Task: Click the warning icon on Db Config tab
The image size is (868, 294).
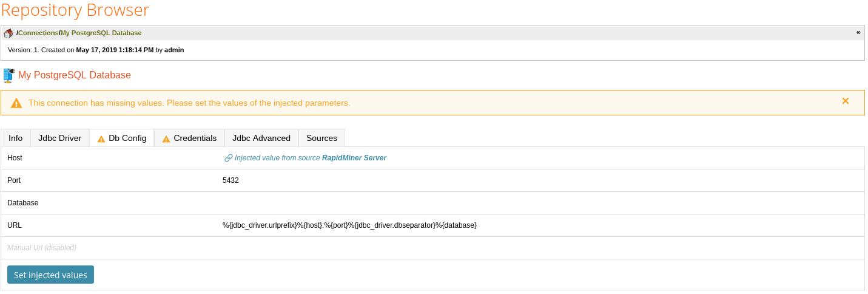Action: [101, 138]
